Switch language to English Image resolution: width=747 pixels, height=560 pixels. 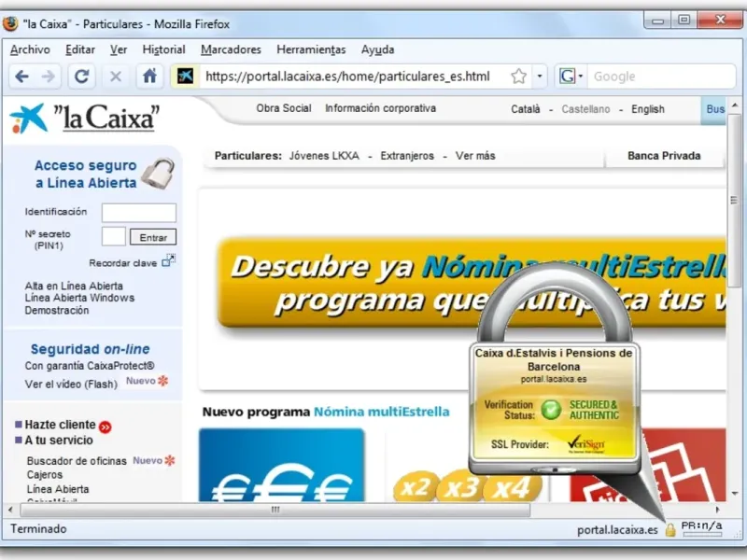(x=648, y=109)
